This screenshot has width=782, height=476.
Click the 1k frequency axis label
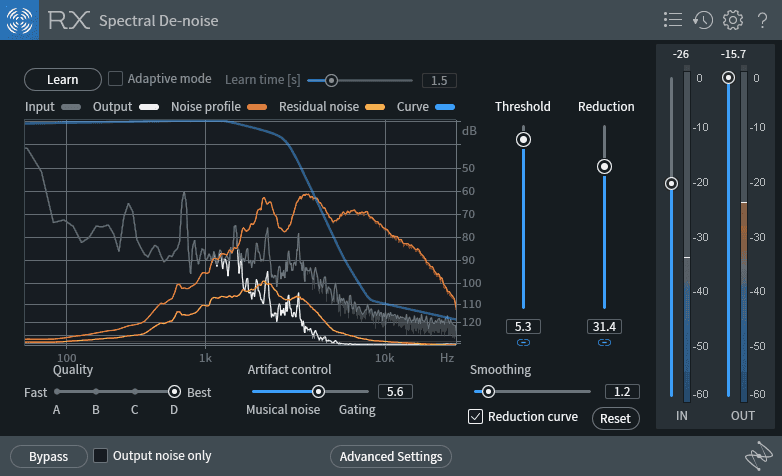(x=205, y=358)
